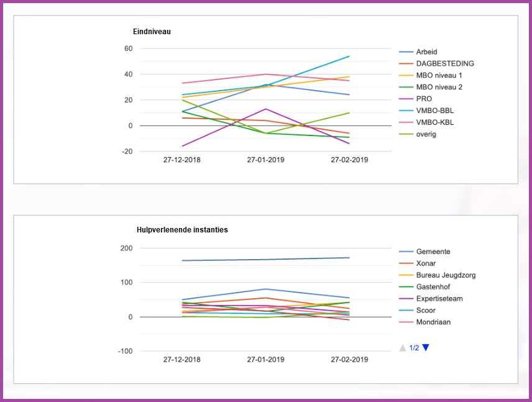This screenshot has width=532, height=402.
Task: Click the previous legend page arrow
Action: tap(403, 348)
